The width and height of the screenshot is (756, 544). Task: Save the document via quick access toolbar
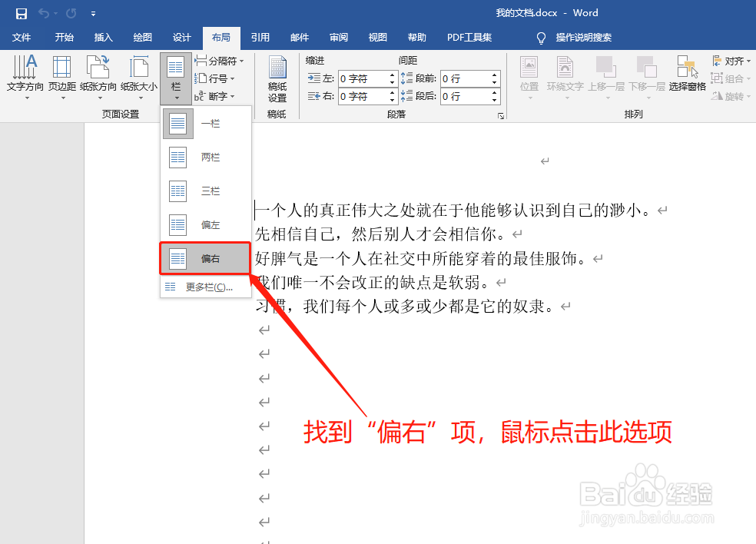point(20,12)
